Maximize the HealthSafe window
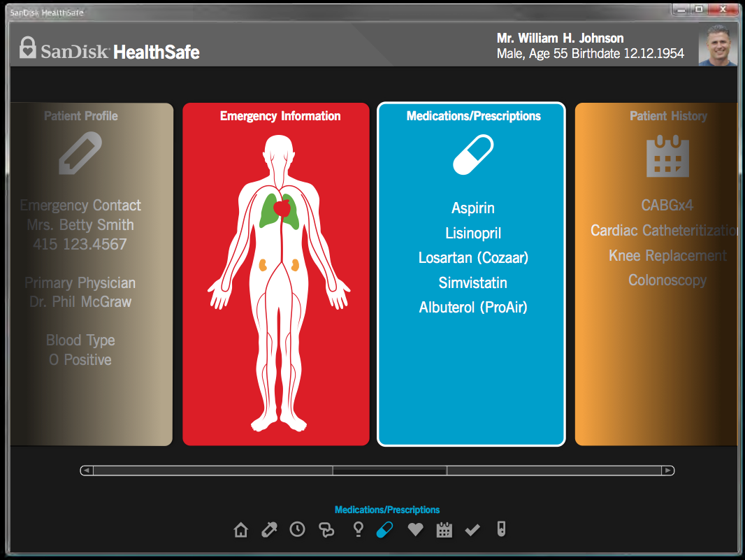The height and width of the screenshot is (560, 745). (x=700, y=9)
